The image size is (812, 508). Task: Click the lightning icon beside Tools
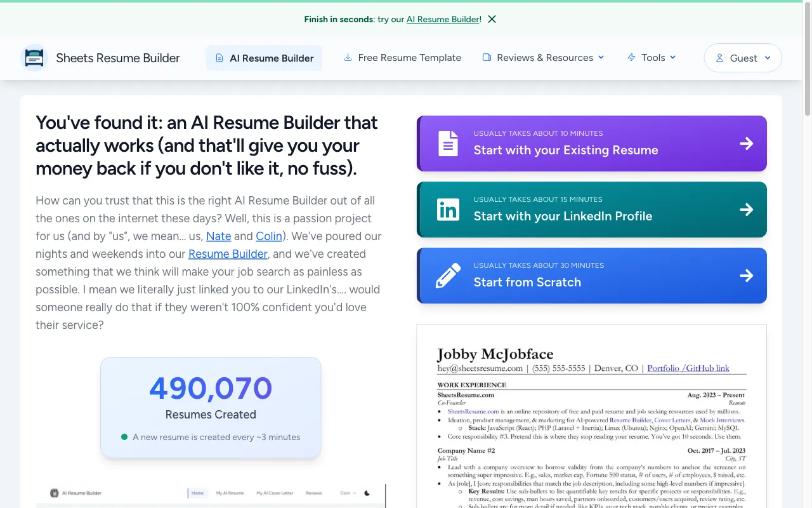pyautogui.click(x=631, y=57)
